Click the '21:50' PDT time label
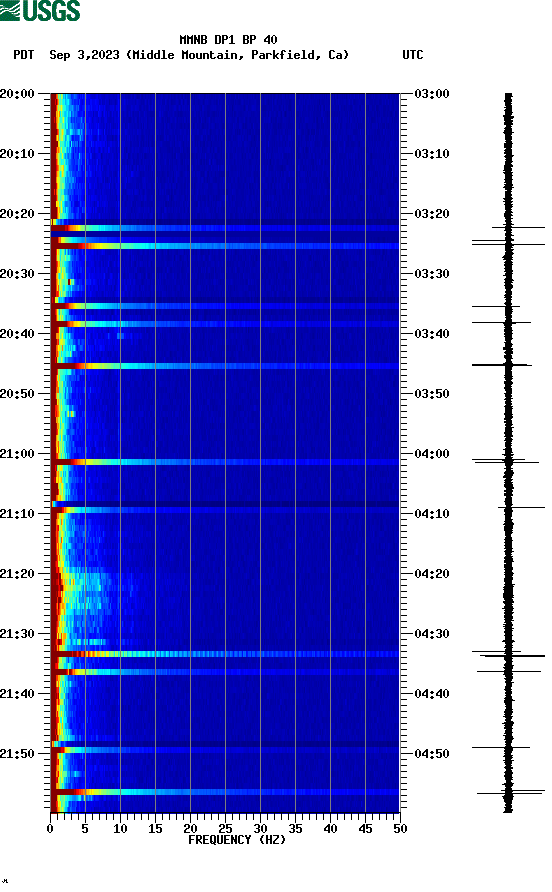Viewport: 552px width, 892px height. click(x=17, y=754)
